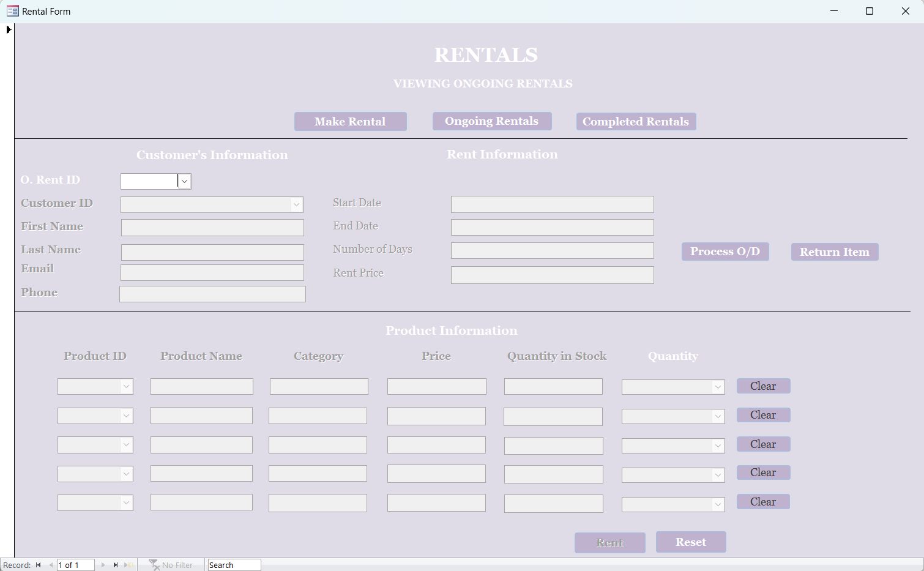Go to last record in navigation bar
The height and width of the screenshot is (571, 924).
[x=116, y=565]
